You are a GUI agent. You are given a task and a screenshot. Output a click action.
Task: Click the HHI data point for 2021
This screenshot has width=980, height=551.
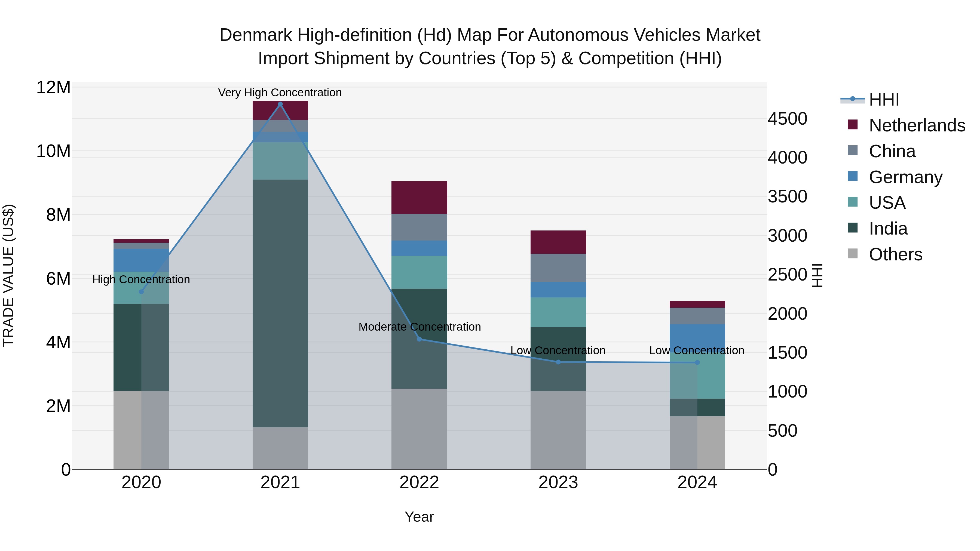click(x=280, y=104)
